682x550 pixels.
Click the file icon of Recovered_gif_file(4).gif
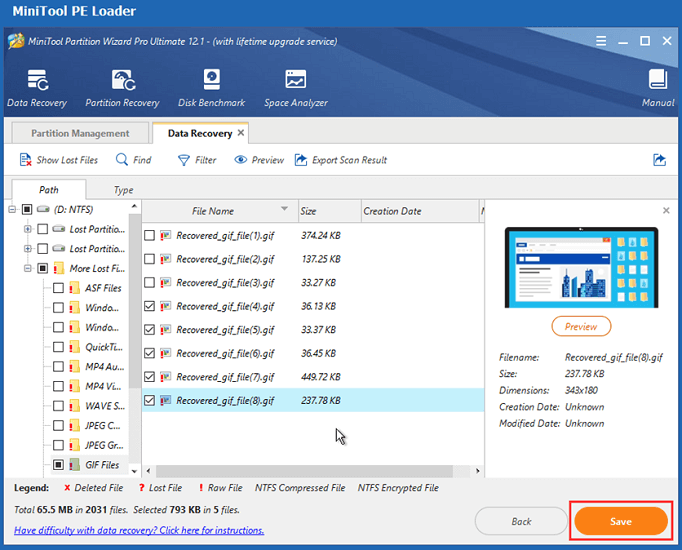(x=165, y=306)
